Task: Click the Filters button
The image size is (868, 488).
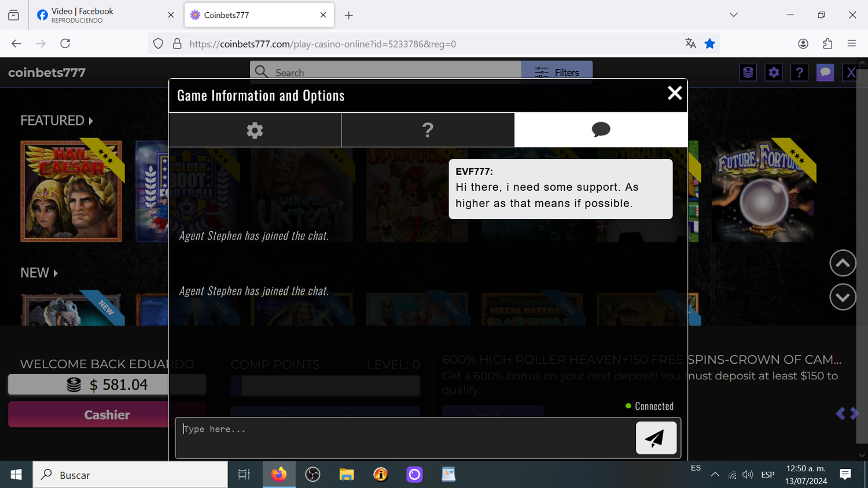Action: point(557,72)
